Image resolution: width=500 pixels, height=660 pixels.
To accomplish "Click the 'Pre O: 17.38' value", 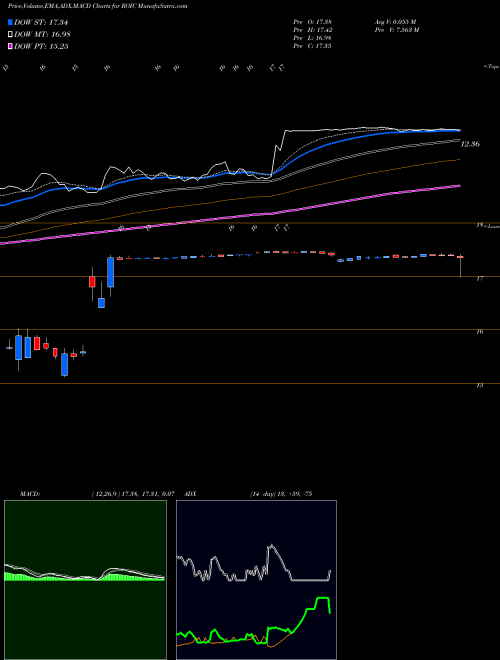I will (312, 21).
